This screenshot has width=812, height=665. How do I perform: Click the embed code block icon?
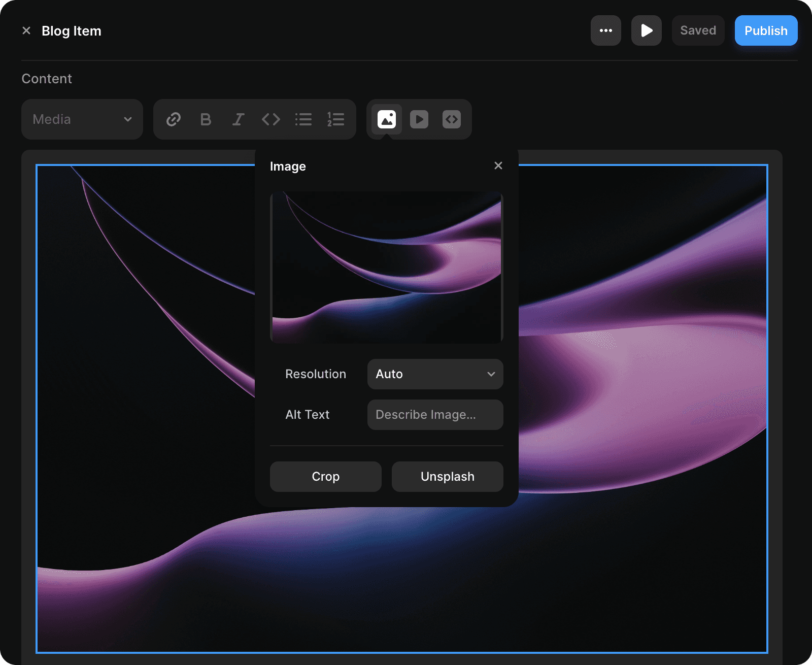[452, 119]
